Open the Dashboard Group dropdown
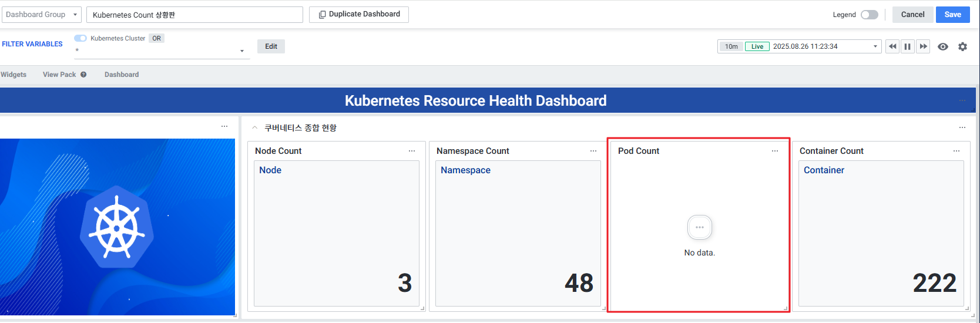 coord(42,15)
